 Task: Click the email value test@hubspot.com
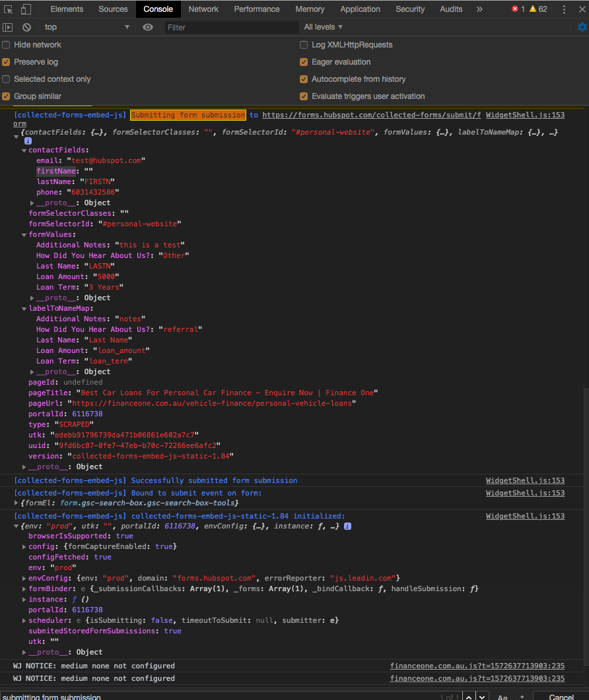click(106, 161)
